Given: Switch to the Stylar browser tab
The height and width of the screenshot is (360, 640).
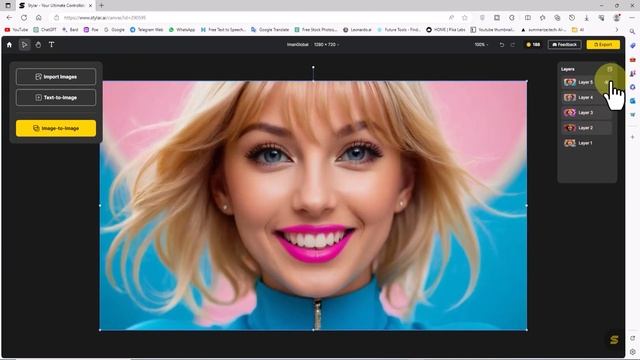Looking at the screenshot, I should (55, 5).
